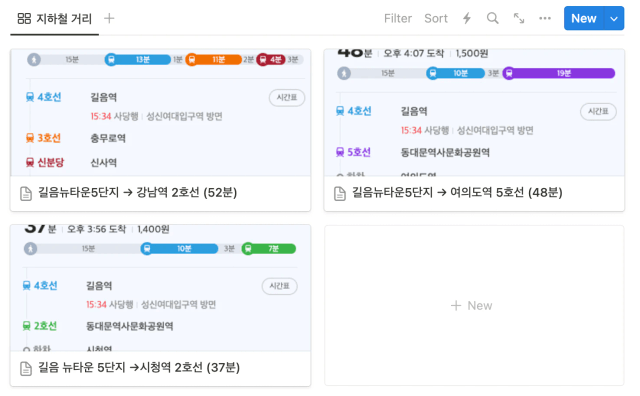The width and height of the screenshot is (640, 396).
Task: Click 4호선 label in 강남역 card
Action: tap(49, 97)
